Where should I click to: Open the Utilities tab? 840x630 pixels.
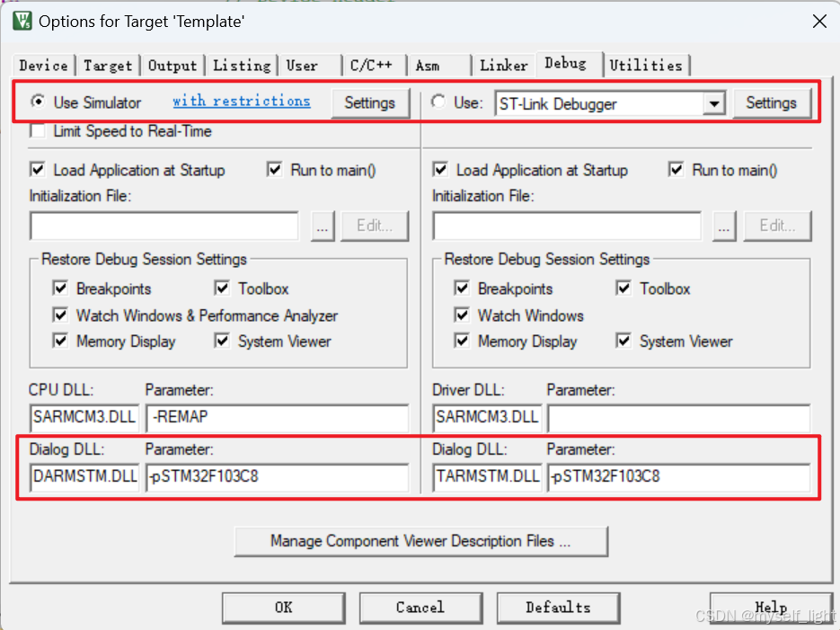coord(646,66)
